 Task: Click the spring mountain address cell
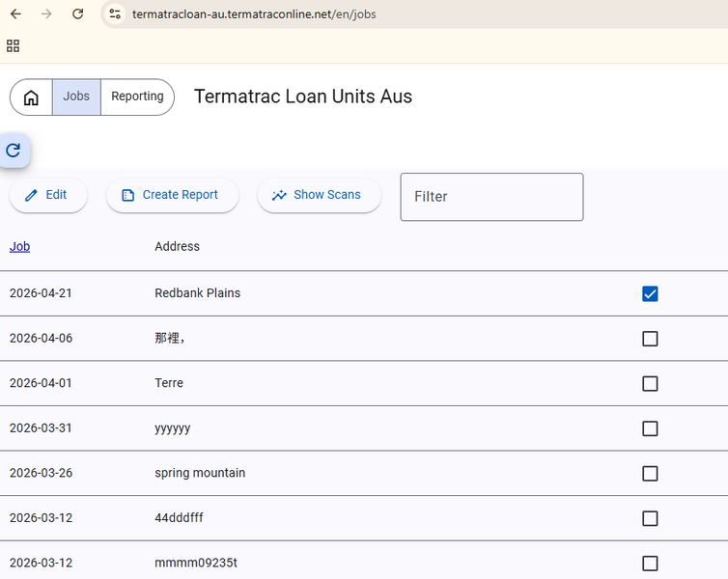[200, 473]
